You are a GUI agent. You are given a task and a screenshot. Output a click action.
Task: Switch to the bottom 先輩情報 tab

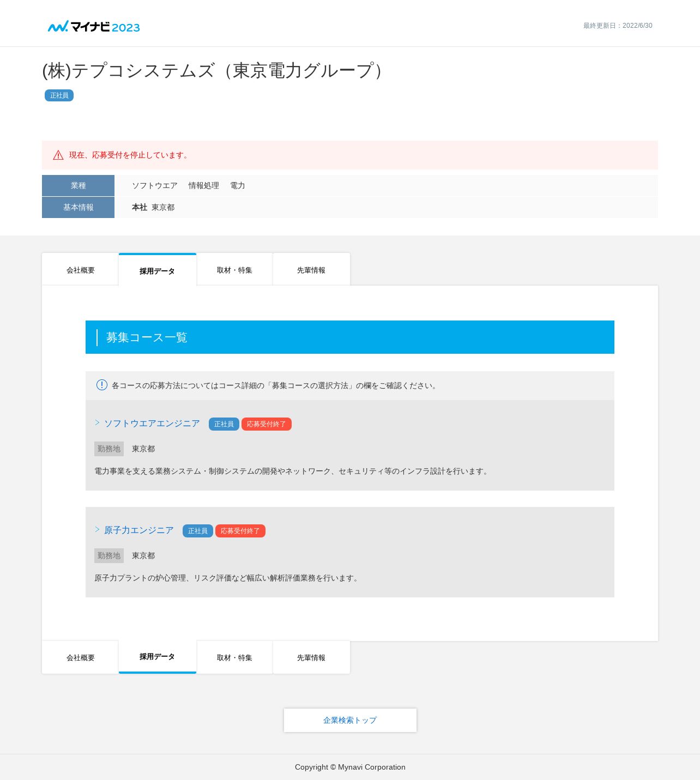[x=311, y=657]
